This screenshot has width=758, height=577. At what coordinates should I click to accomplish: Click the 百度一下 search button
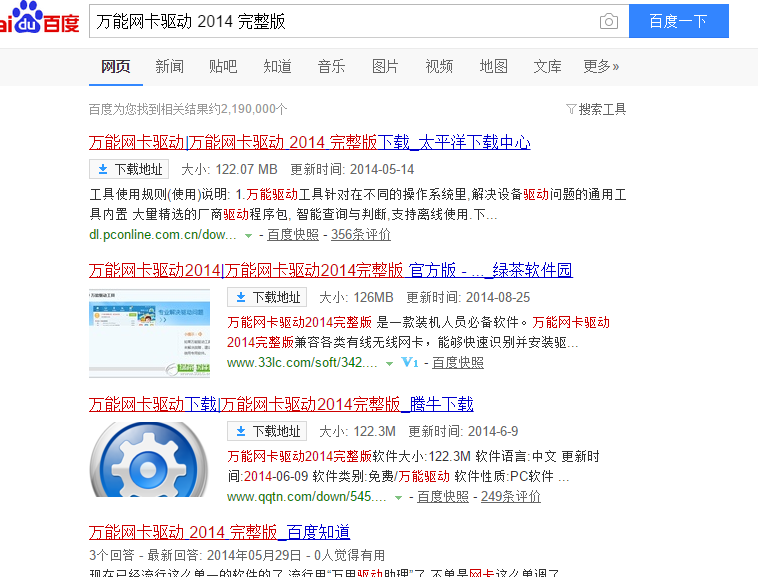pyautogui.click(x=679, y=21)
